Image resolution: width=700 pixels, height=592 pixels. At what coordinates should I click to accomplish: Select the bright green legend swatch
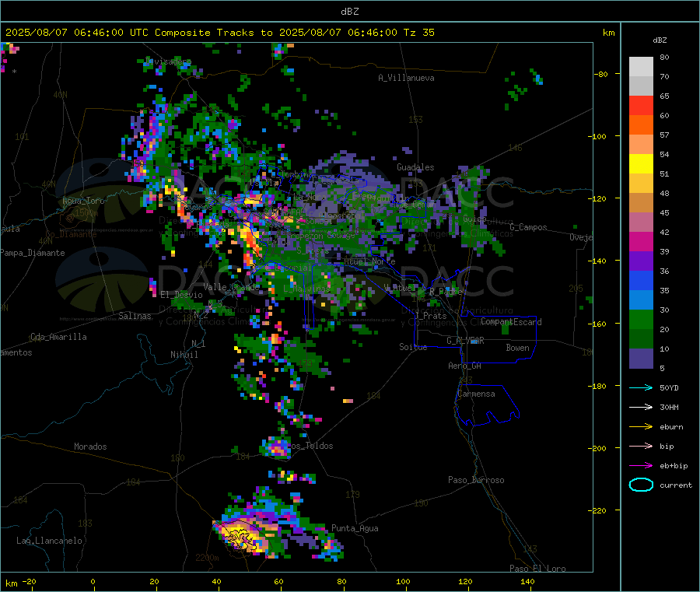(641, 319)
